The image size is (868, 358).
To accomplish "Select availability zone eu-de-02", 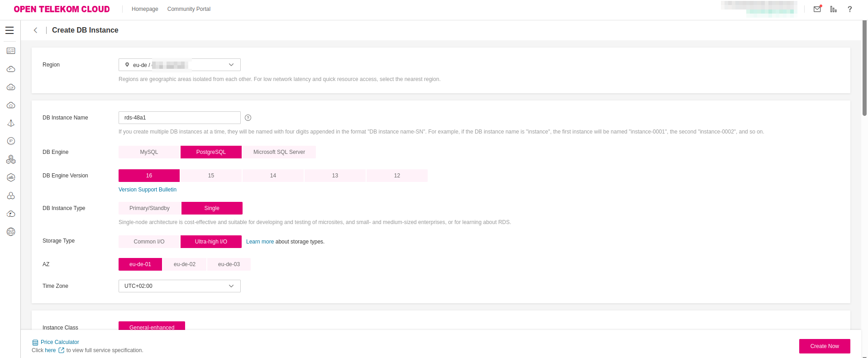I will click(185, 264).
